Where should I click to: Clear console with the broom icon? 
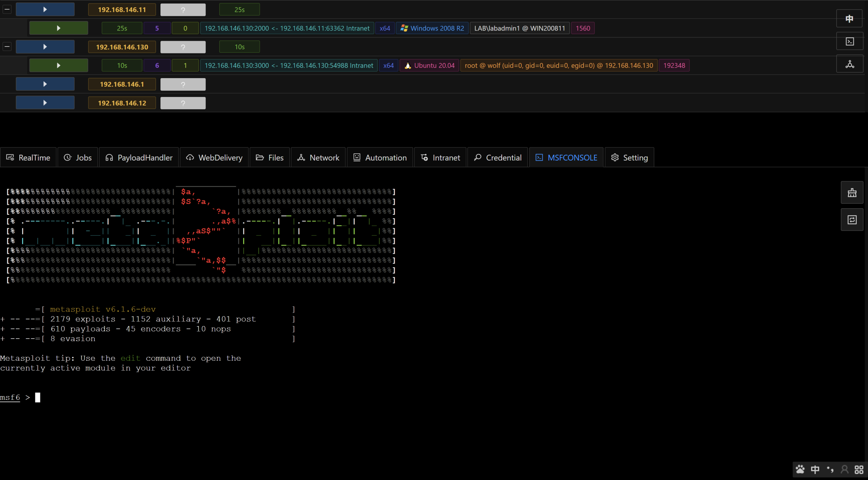pos(852,193)
